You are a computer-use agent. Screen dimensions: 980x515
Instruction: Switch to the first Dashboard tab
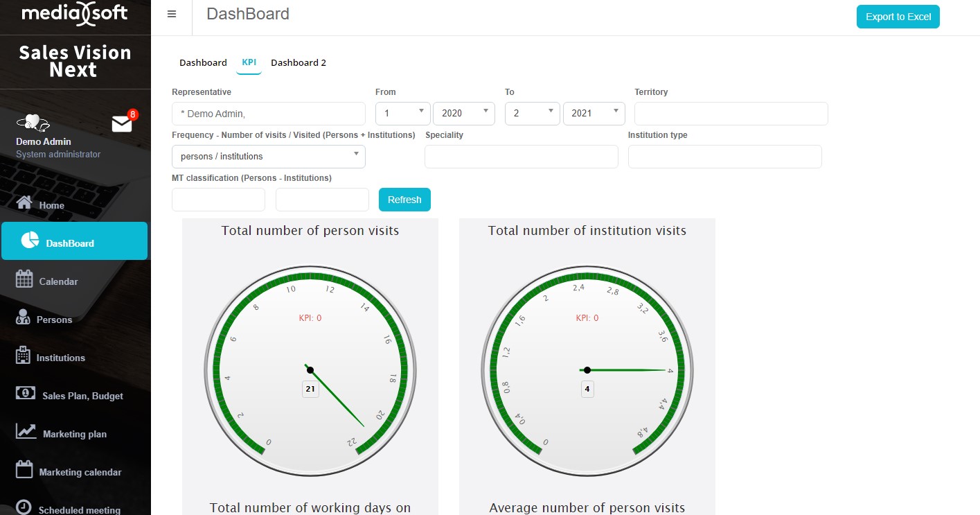tap(203, 62)
